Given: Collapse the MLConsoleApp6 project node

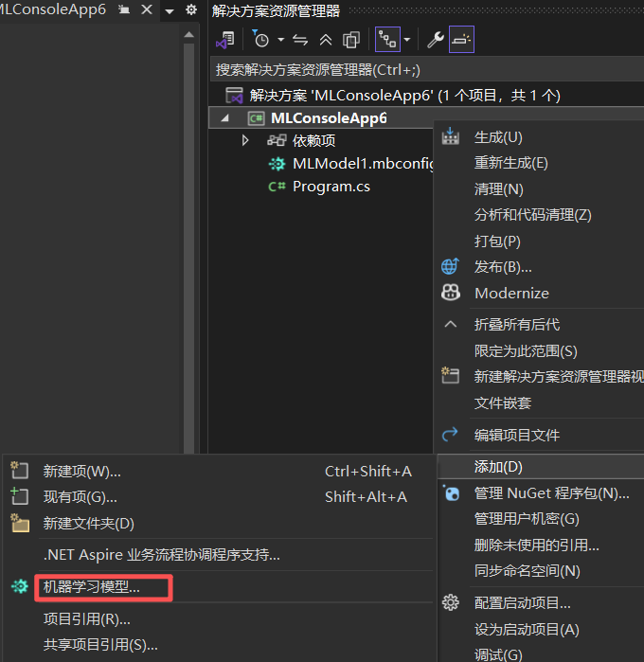Looking at the screenshot, I should (x=225, y=118).
